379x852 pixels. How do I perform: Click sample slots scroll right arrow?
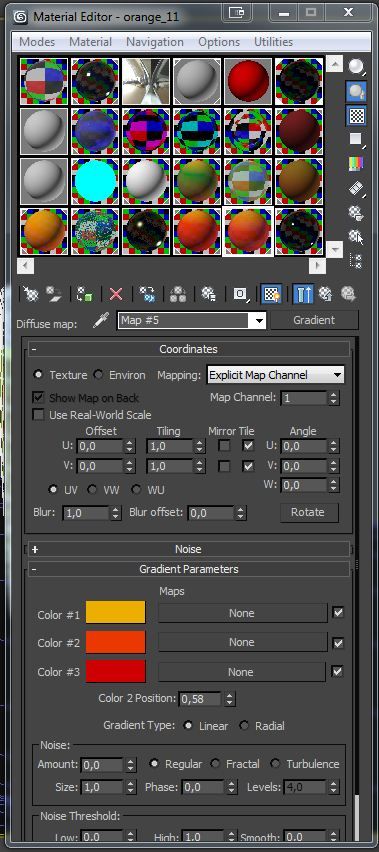[x=317, y=266]
